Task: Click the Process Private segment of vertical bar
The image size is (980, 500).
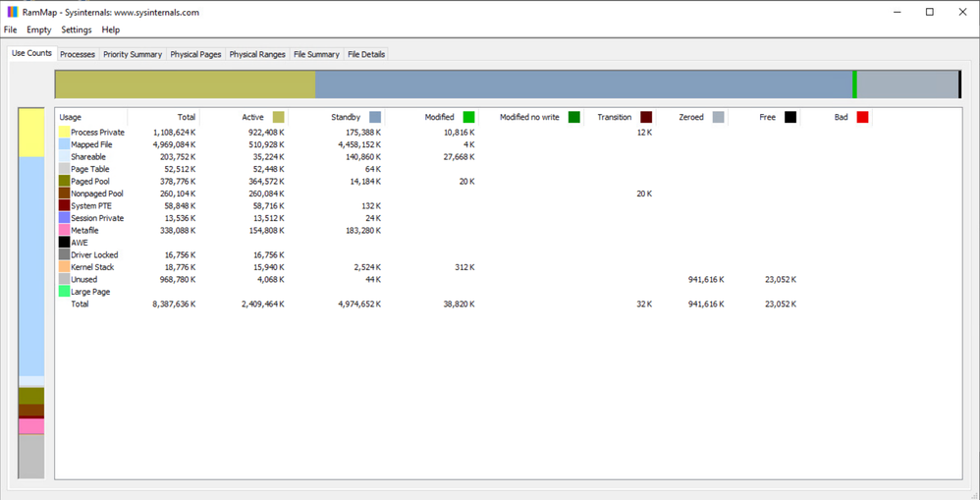Action: click(31, 133)
